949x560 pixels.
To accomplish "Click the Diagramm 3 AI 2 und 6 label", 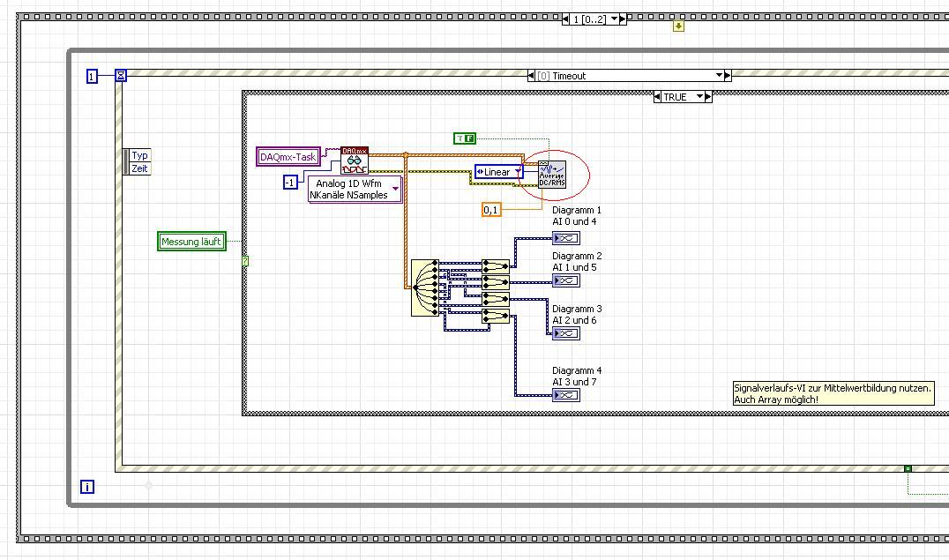I will 577,314.
